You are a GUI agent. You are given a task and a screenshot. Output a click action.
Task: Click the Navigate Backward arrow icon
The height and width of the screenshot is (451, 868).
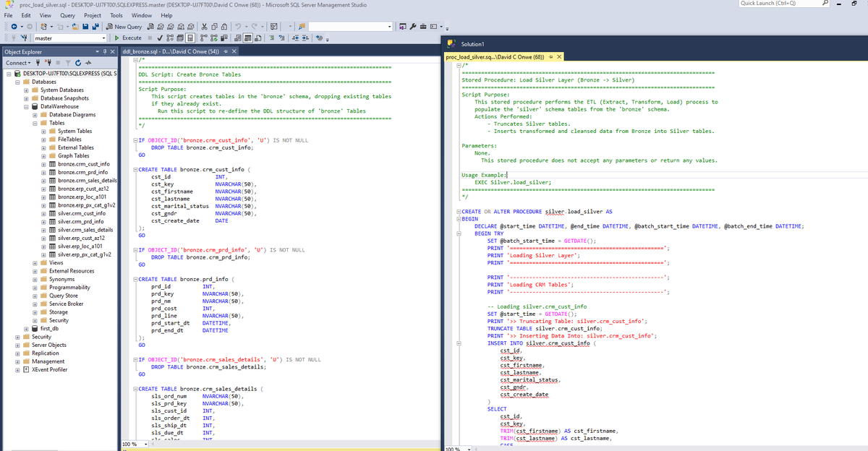click(14, 27)
